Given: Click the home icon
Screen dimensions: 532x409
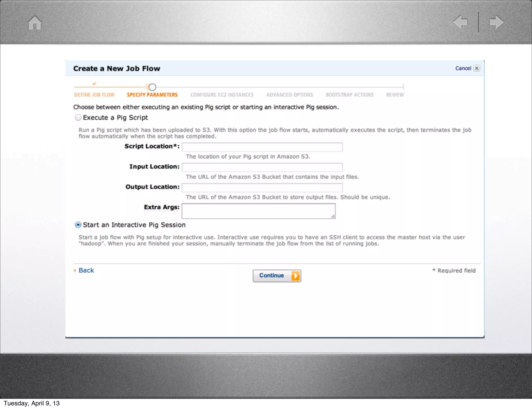Looking at the screenshot, I should (35, 23).
